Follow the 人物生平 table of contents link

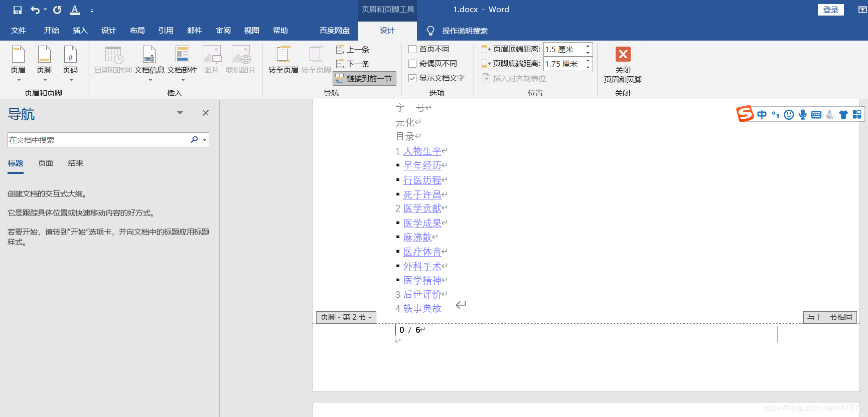[422, 151]
